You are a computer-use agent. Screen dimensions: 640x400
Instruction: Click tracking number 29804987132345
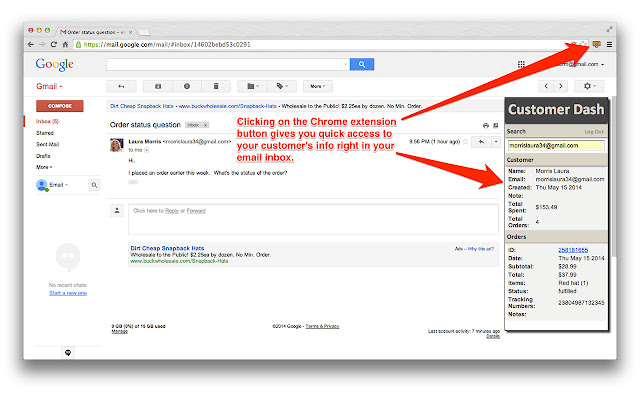point(581,302)
